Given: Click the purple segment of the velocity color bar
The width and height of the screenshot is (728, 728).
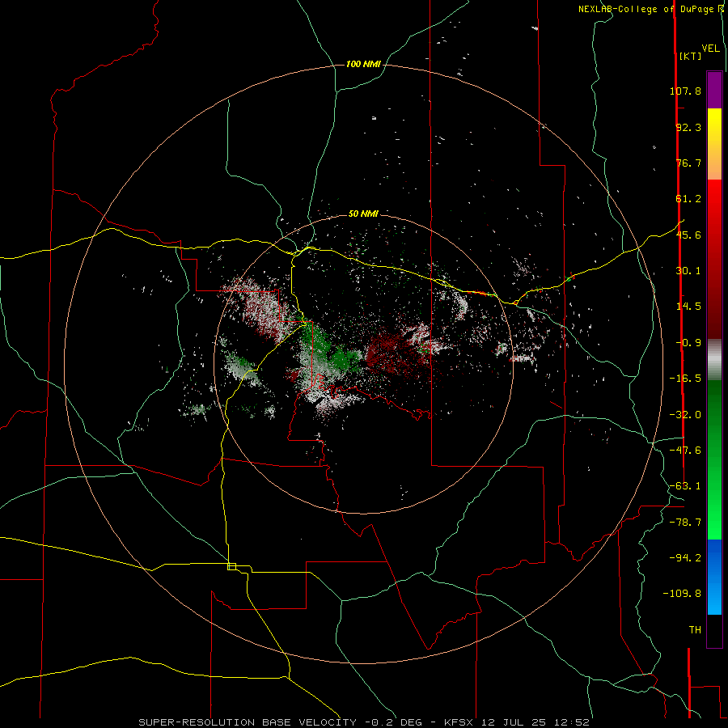Looking at the screenshot, I should 714,90.
